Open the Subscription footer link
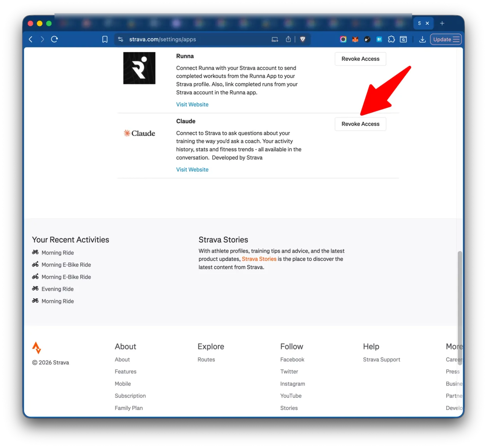Image resolution: width=487 pixels, height=448 pixels. [130, 396]
